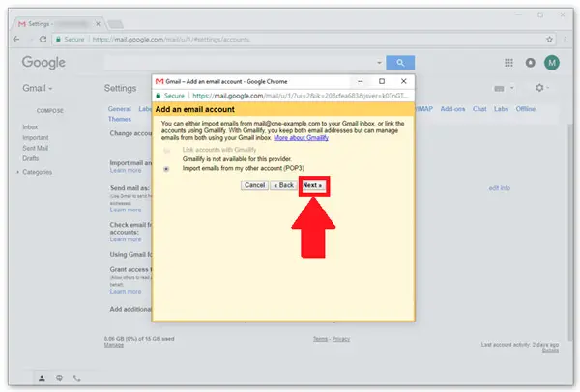Image resolution: width=580 pixels, height=392 pixels.
Task: Open Google notifications icon
Action: [x=530, y=63]
